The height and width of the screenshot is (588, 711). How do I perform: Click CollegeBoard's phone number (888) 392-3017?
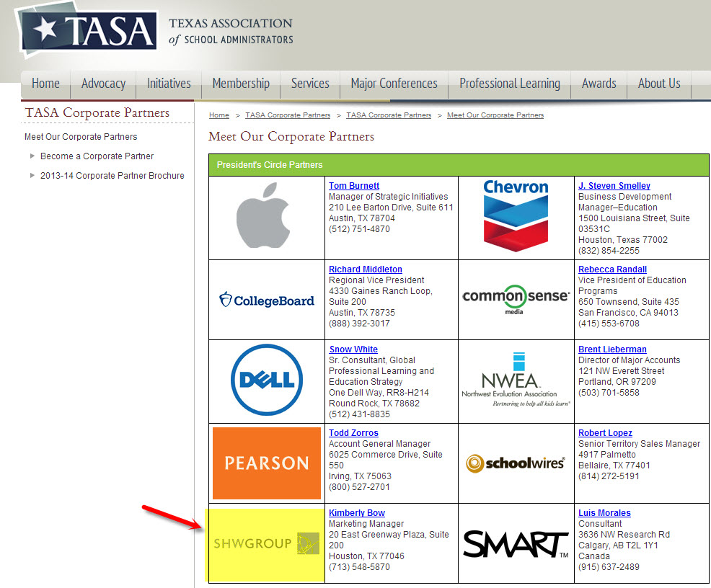pos(359,324)
